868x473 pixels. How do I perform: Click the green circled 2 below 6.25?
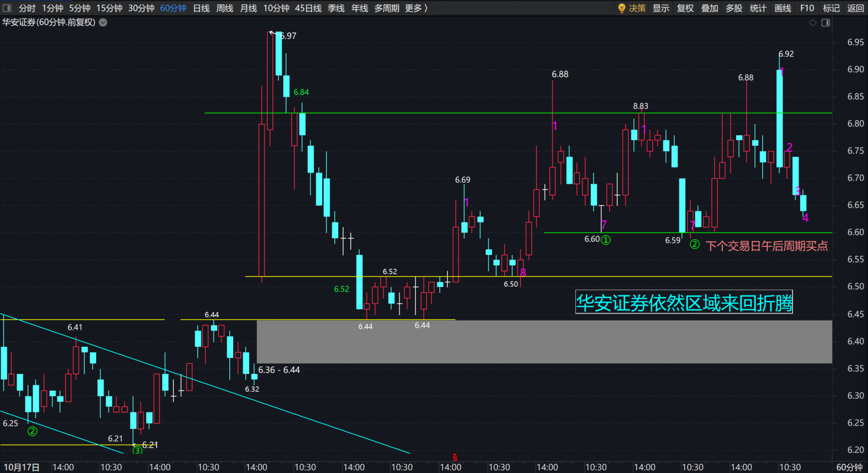[32, 431]
